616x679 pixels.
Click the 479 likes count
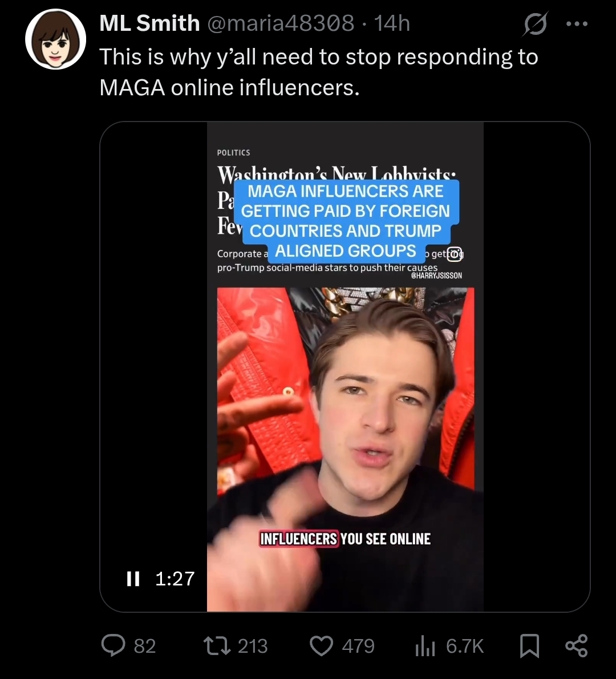click(358, 646)
